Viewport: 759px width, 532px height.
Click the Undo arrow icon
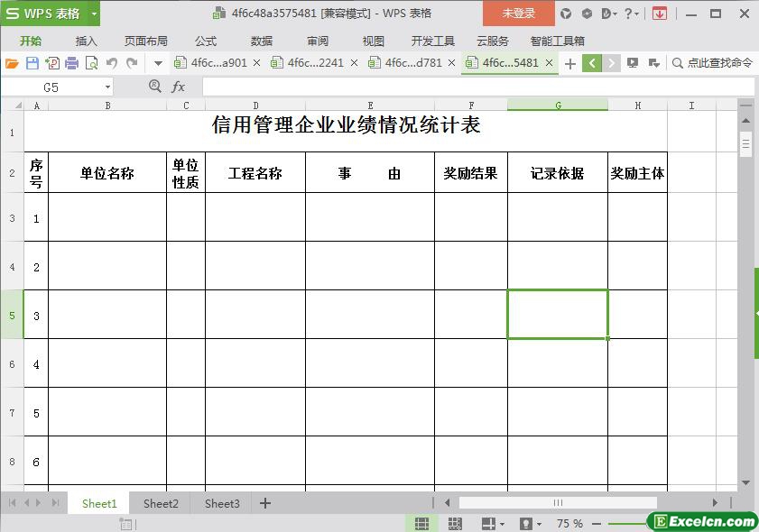tap(112, 63)
